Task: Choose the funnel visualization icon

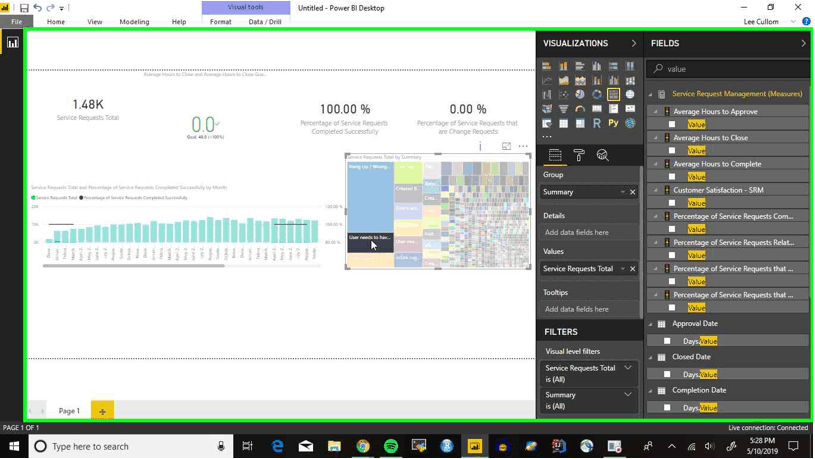Action: [563, 109]
